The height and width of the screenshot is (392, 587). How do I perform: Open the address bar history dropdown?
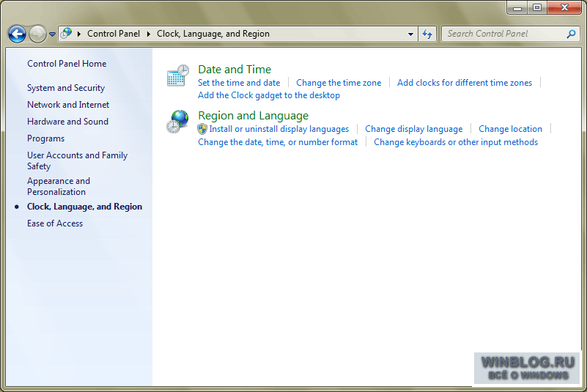[410, 34]
